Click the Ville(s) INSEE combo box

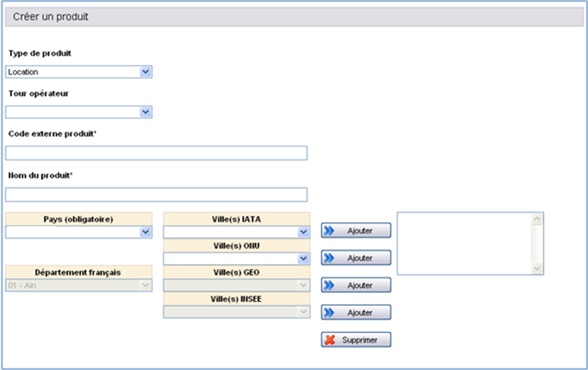click(236, 312)
